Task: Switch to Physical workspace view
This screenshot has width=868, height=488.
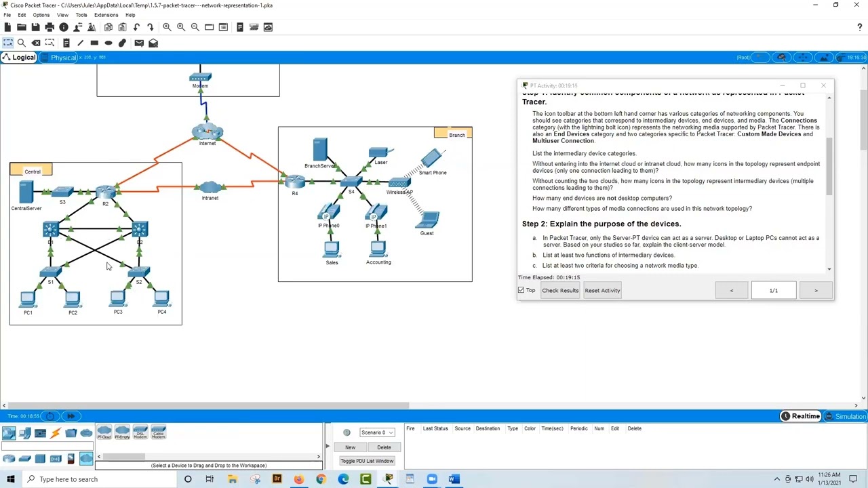Action: [59, 58]
